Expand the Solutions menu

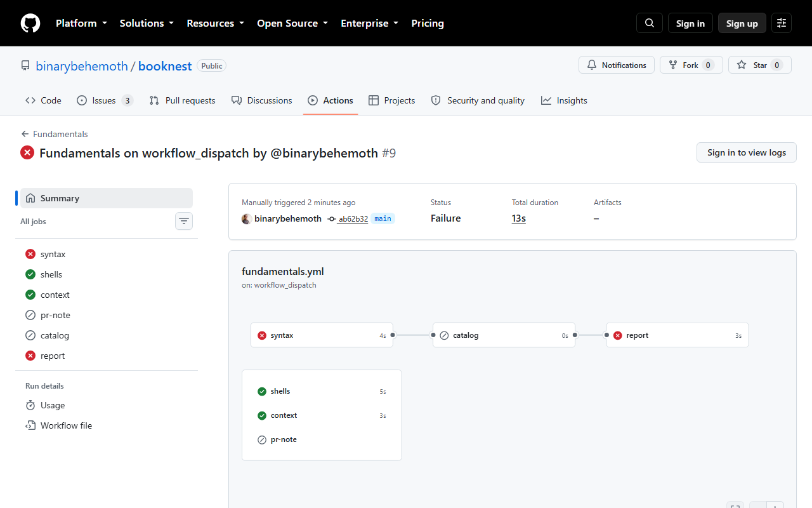[x=147, y=23]
